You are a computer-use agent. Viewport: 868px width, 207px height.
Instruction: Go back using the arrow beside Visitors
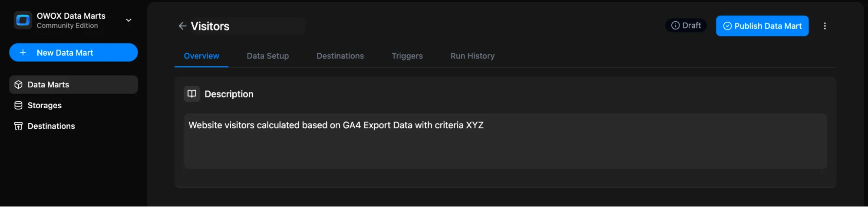click(182, 26)
